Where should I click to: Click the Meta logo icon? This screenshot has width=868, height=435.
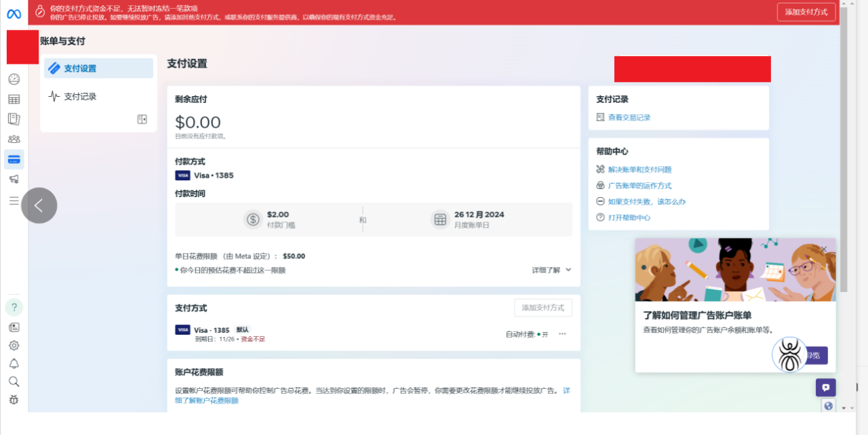[x=14, y=14]
